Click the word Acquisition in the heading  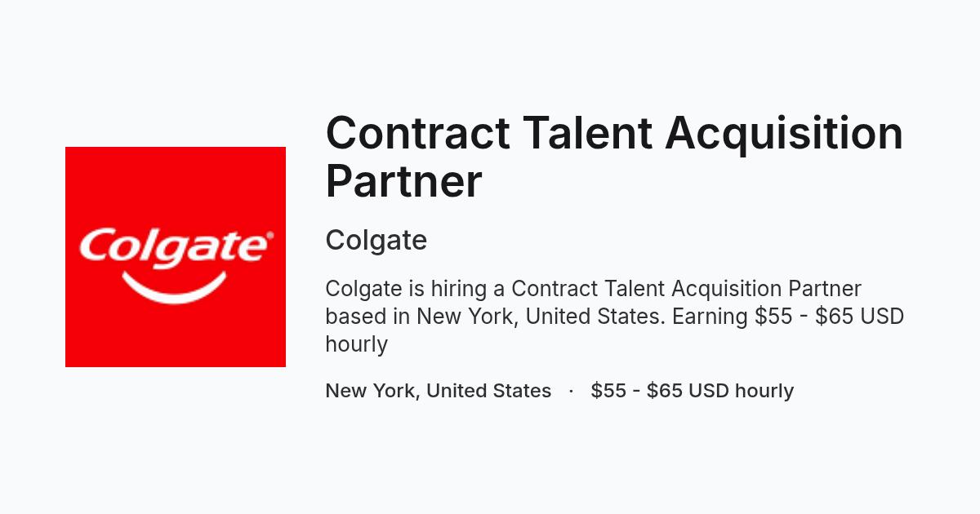(784, 132)
